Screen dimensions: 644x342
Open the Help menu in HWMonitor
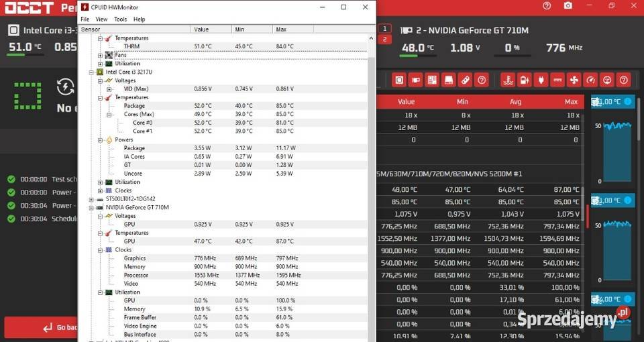(x=140, y=19)
